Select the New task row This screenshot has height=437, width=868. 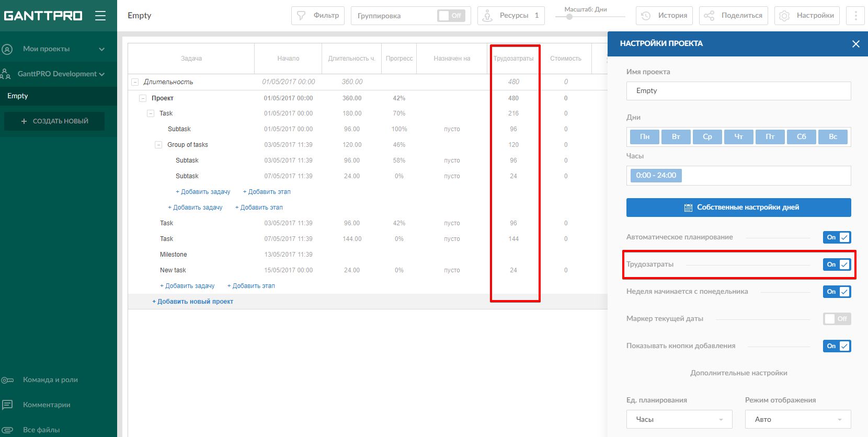click(368, 270)
